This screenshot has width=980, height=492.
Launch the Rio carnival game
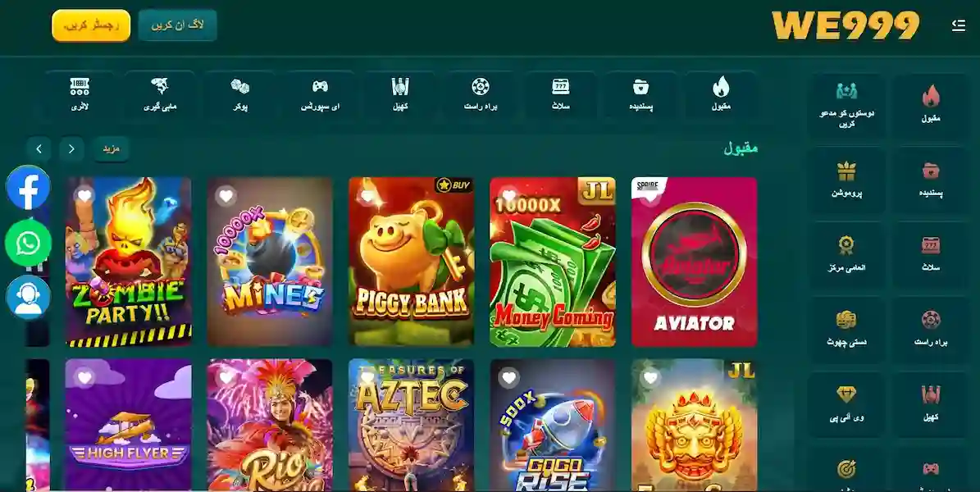270,425
